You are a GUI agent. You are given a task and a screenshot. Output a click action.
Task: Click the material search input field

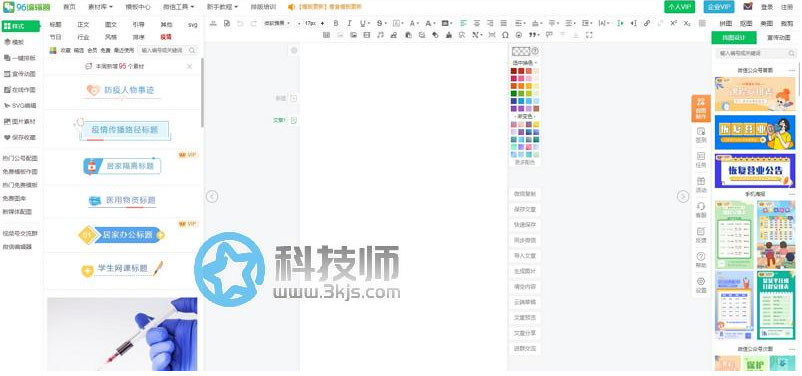coord(165,50)
